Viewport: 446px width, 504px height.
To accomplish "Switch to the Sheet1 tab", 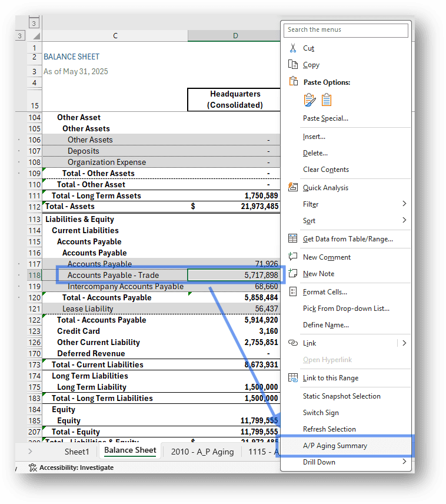I will (77, 452).
